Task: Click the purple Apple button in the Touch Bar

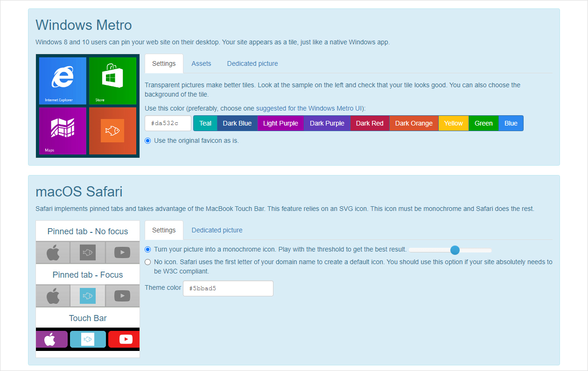Action: tap(52, 339)
